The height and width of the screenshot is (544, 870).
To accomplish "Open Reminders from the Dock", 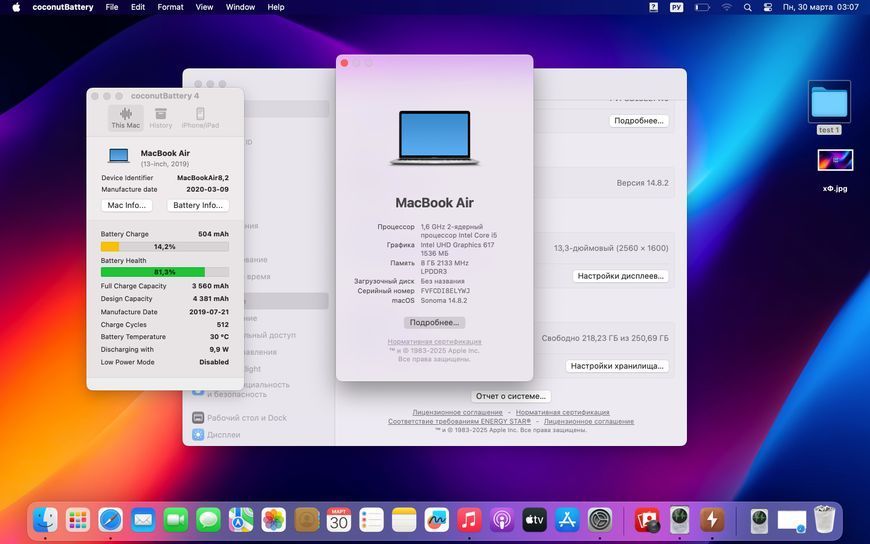I will (371, 520).
